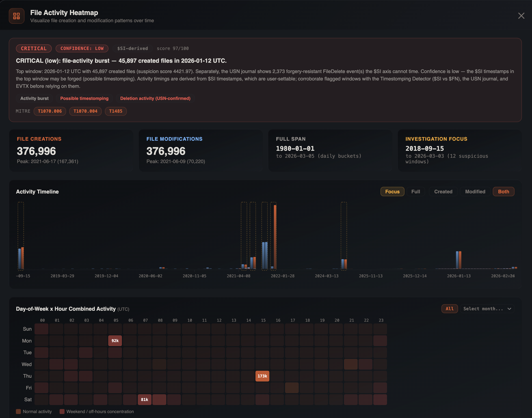Click the Mon 05 heatmap cell 92k

click(115, 341)
